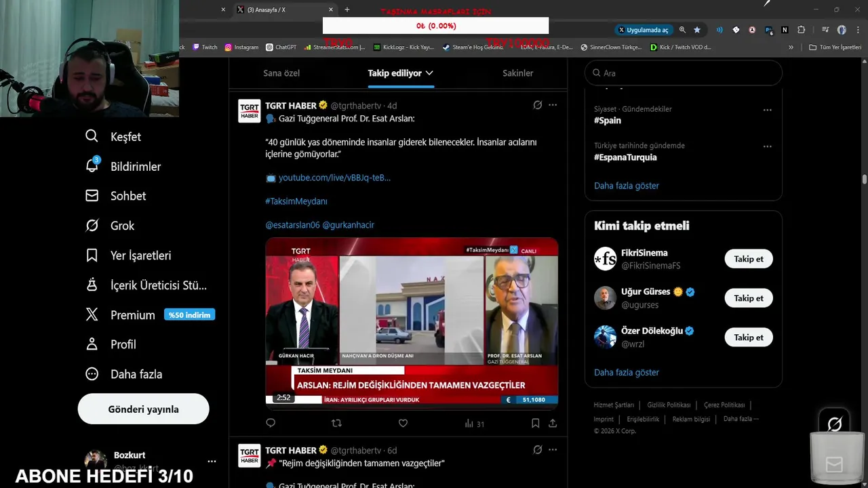Open options for #EspanaTurquia trend
Viewport: 868px width, 488px height.
tap(767, 146)
